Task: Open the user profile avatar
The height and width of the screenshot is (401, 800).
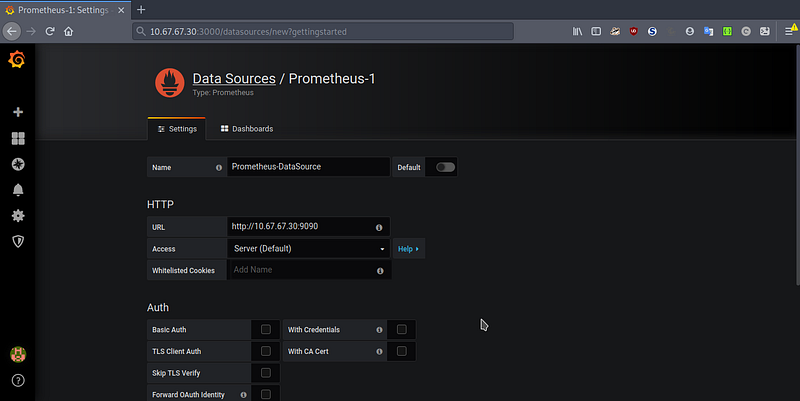Action: pyautogui.click(x=18, y=354)
